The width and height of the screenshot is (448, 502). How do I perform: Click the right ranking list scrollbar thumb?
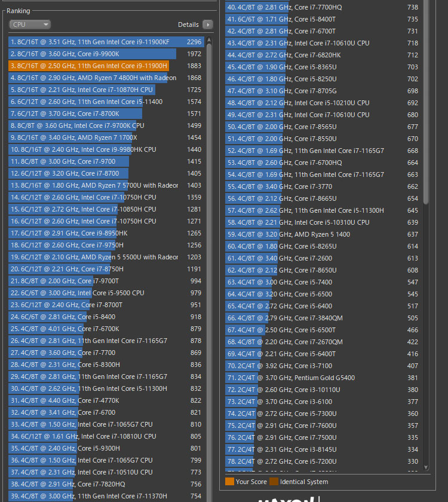coord(426,102)
